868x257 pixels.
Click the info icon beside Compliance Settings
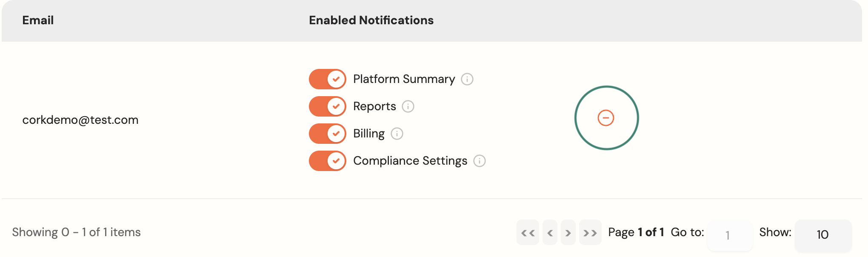pyautogui.click(x=480, y=161)
